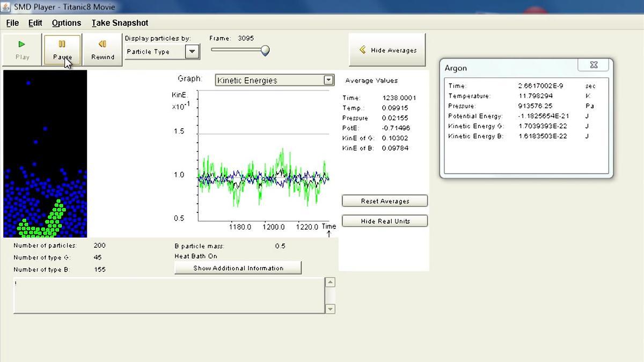Toggle Hide Real Units button
This screenshot has height=362, width=644.
tap(385, 221)
